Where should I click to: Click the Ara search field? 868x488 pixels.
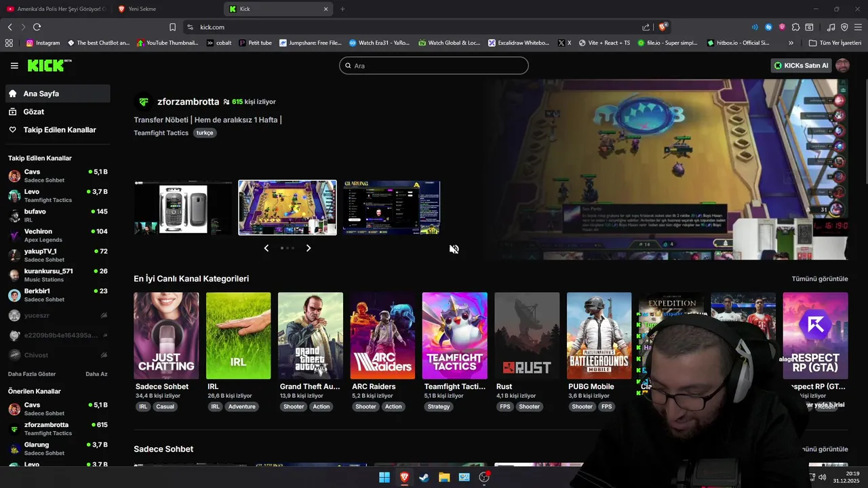[x=434, y=66]
